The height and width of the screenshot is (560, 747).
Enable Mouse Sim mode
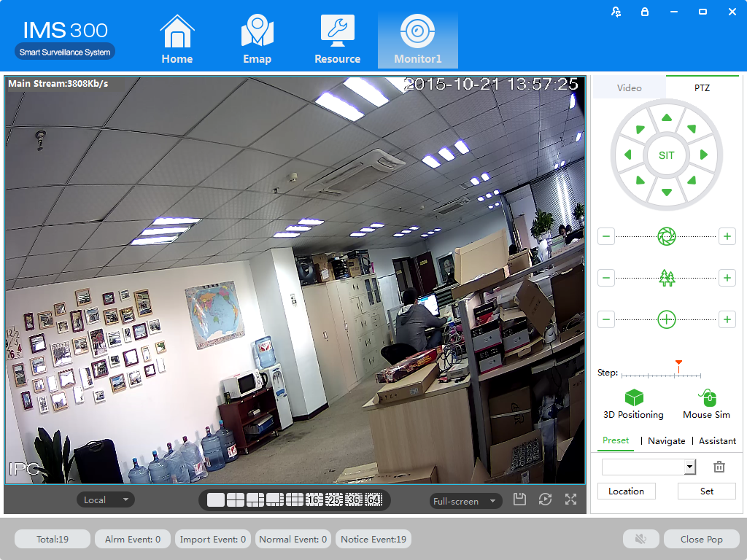[x=706, y=397]
